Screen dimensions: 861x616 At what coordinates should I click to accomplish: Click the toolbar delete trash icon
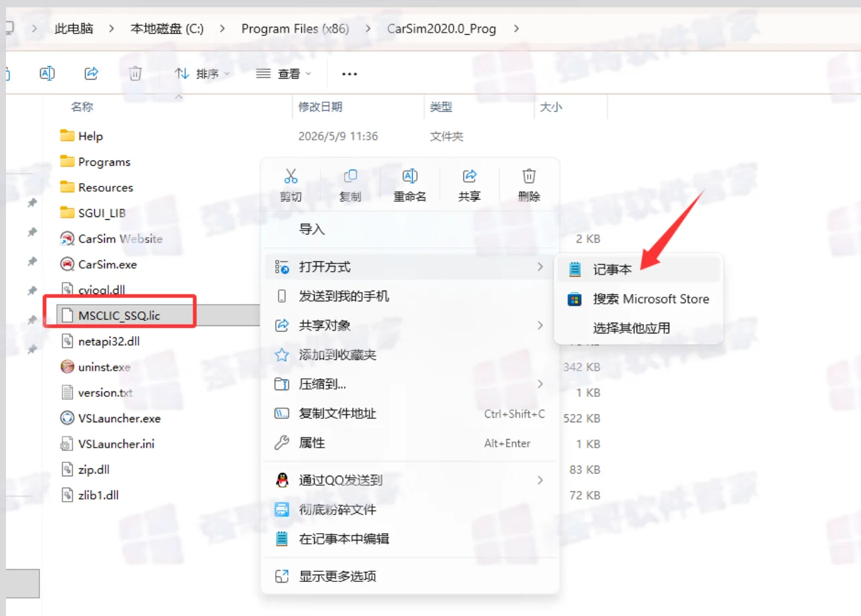[135, 73]
